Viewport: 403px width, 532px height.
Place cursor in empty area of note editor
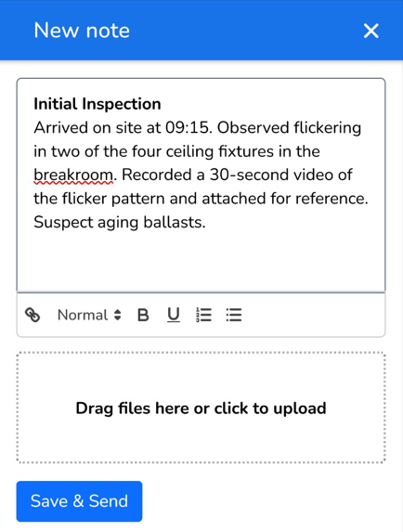(201, 261)
